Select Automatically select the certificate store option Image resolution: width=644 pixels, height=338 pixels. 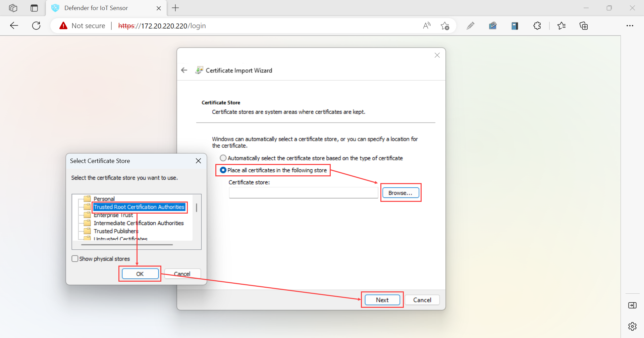point(223,158)
